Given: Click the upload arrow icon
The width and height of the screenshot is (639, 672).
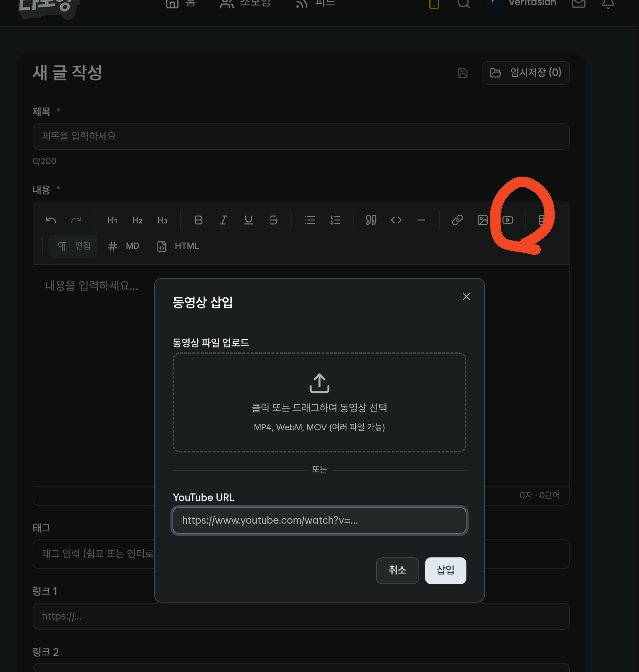Looking at the screenshot, I should pyautogui.click(x=319, y=383).
